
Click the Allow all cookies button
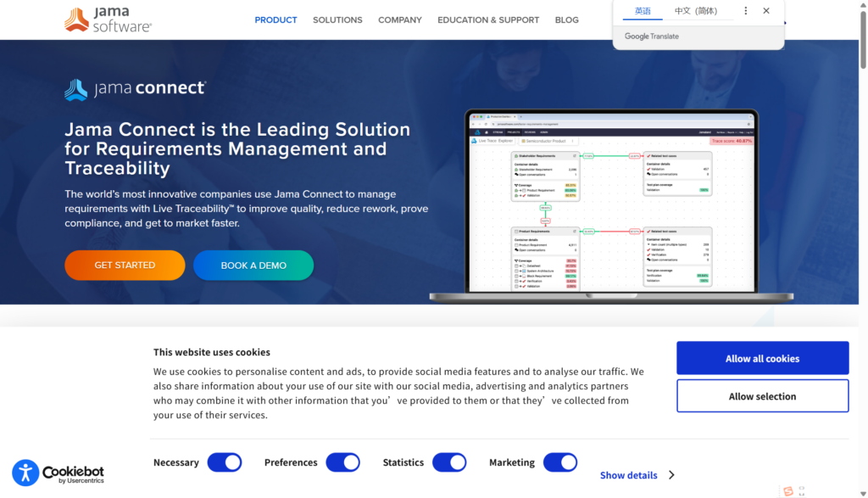coord(762,358)
